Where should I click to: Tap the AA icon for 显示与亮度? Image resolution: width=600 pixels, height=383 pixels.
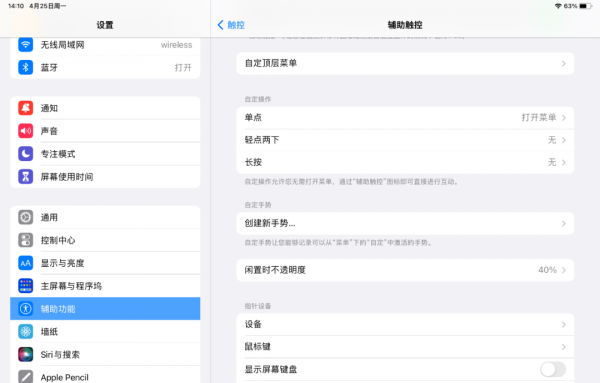(26, 263)
